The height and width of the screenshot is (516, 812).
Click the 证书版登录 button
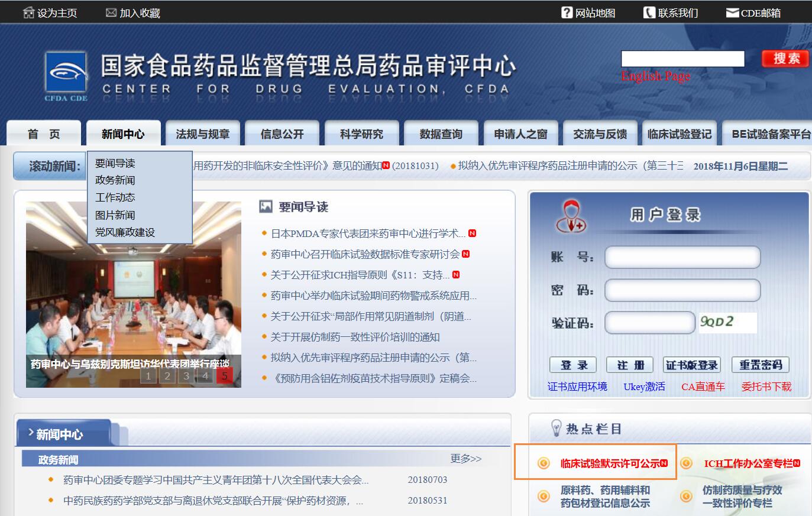(x=692, y=365)
